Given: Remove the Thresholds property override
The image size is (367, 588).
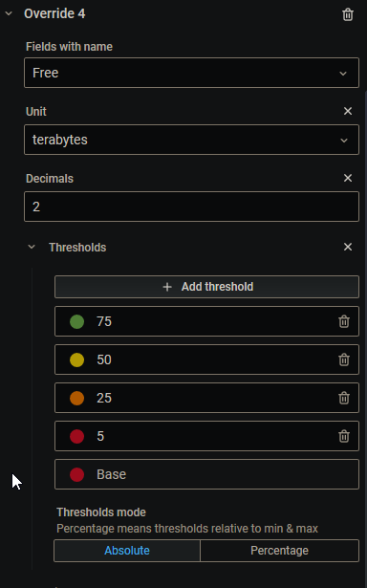Looking at the screenshot, I should point(348,247).
